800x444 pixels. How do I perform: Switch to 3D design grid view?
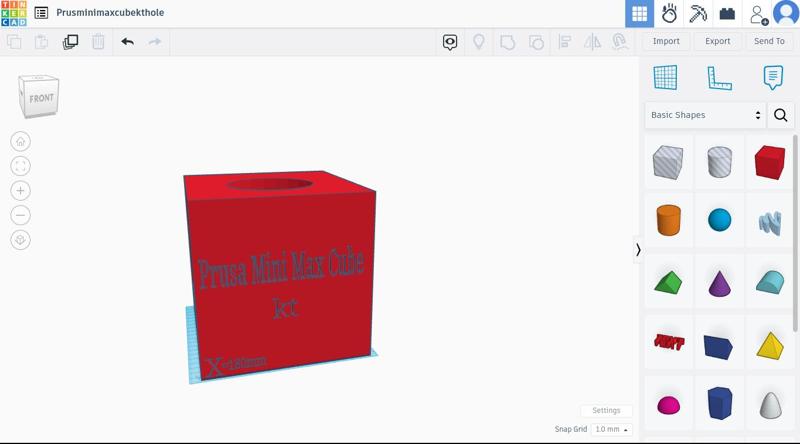pyautogui.click(x=639, y=14)
